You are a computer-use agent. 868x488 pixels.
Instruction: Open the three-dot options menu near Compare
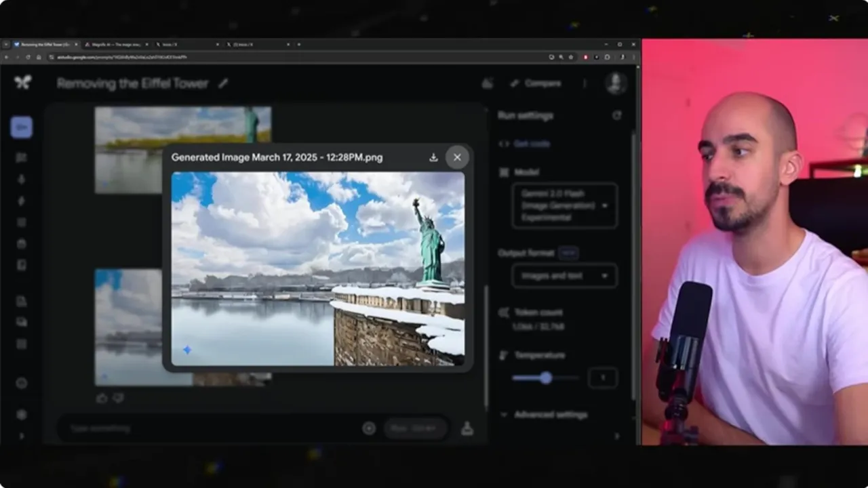coord(585,83)
